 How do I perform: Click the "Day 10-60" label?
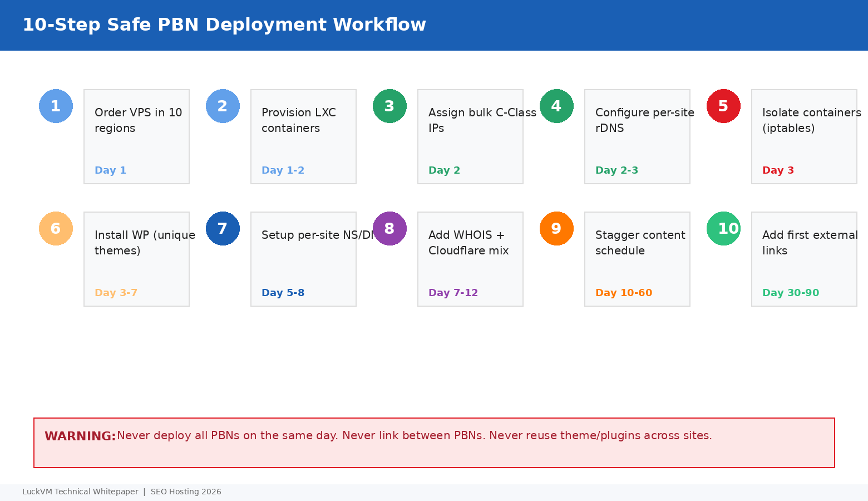(624, 293)
